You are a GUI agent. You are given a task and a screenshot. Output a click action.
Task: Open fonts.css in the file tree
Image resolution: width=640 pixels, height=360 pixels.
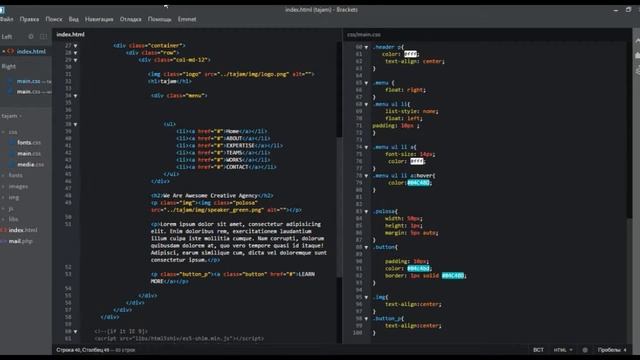(x=29, y=142)
